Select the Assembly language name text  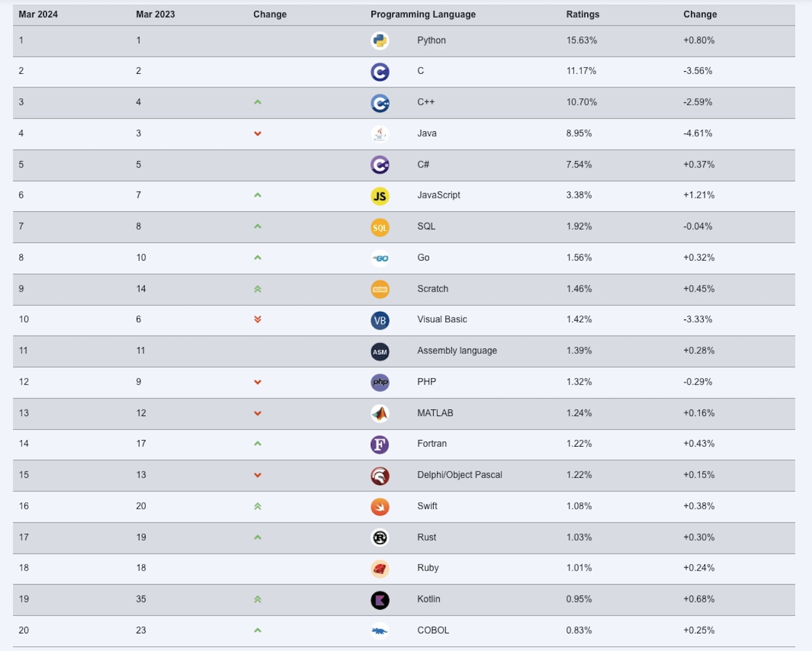click(457, 351)
